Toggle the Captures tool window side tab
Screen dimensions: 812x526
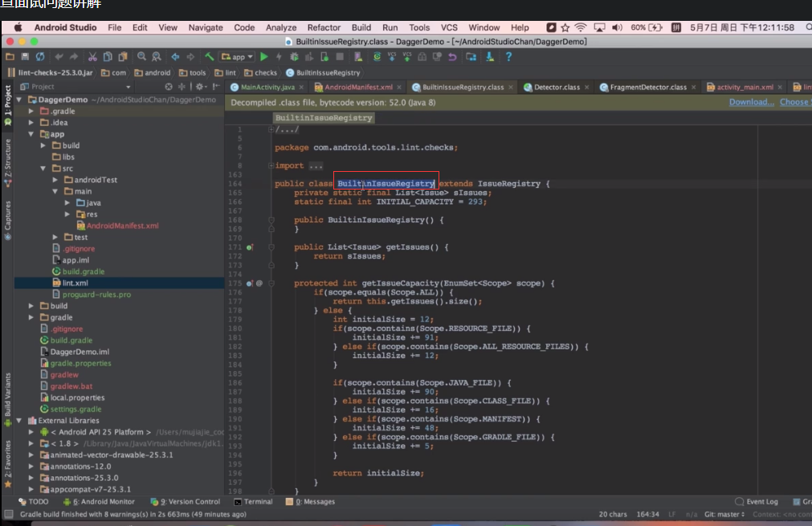[x=8, y=221]
